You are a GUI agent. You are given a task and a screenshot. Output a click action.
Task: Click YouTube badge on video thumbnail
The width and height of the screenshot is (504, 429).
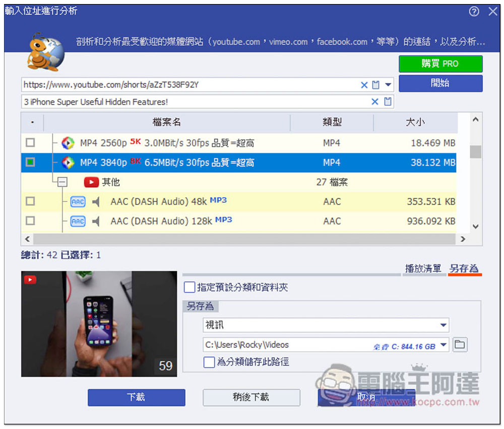[x=30, y=279]
